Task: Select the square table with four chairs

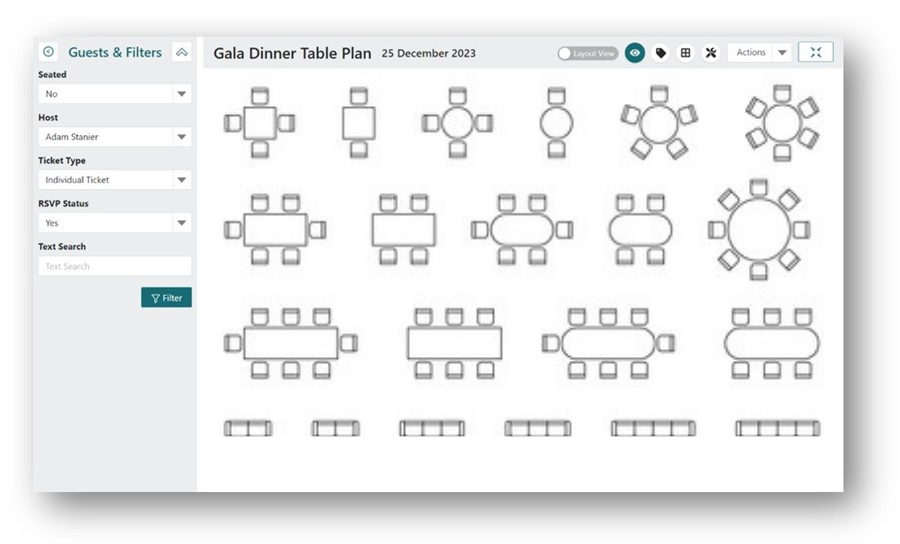Action: point(259,123)
